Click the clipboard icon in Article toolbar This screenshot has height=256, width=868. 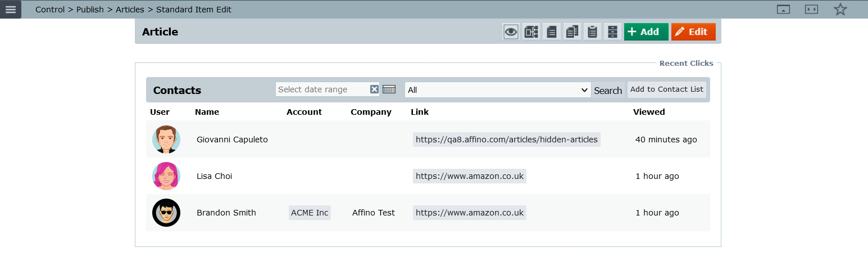pos(592,32)
